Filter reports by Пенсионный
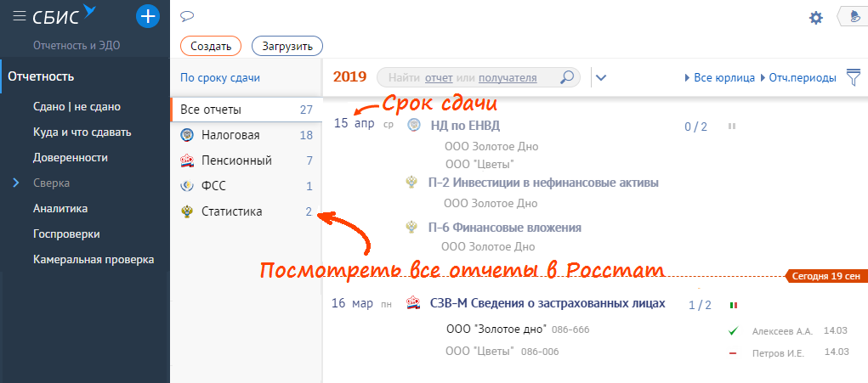The image size is (868, 383). (x=247, y=161)
